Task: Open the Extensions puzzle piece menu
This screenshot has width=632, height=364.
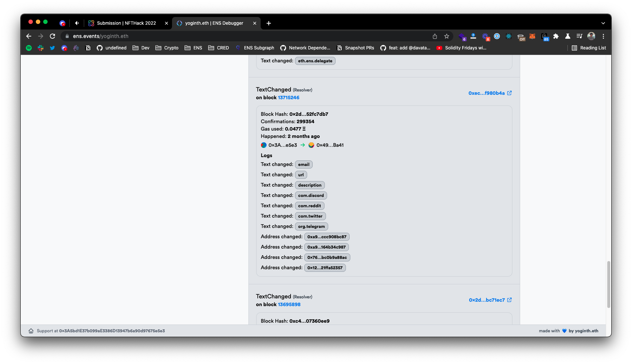Action: [556, 36]
